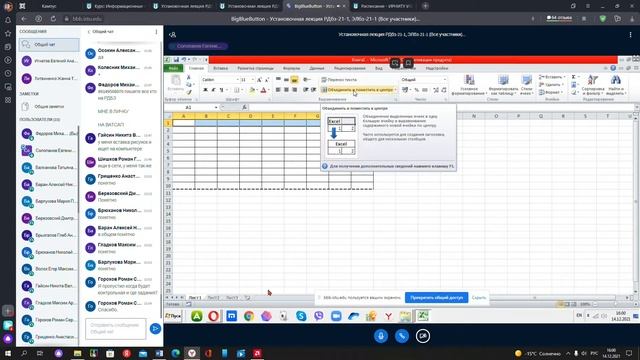Click the Increase Indent icon
The width and height of the screenshot is (640, 360).
tap(313, 90)
